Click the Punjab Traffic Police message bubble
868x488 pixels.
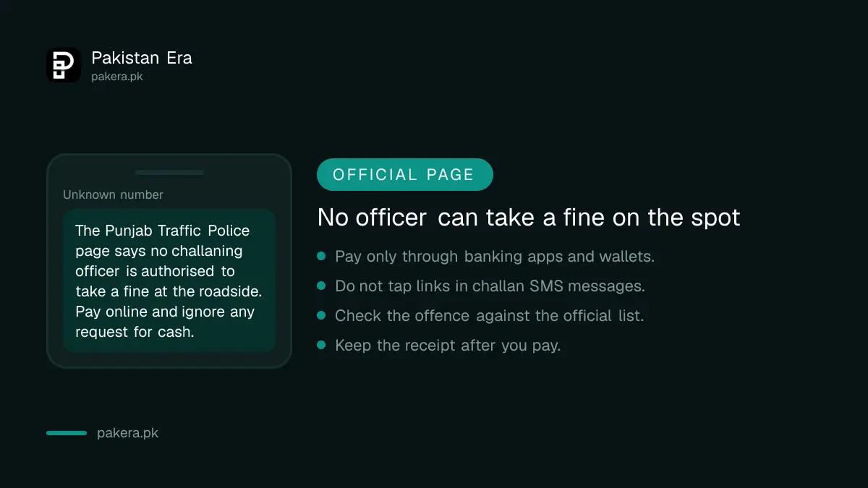pyautogui.click(x=169, y=281)
